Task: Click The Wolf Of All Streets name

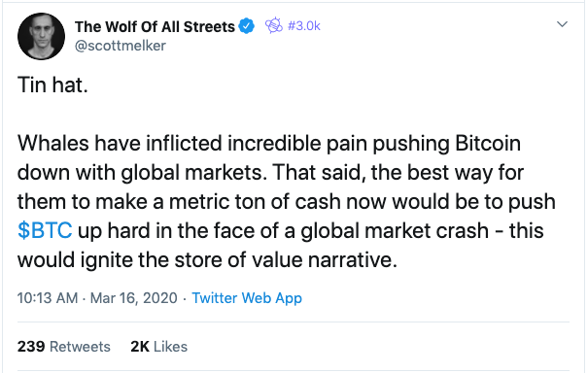Action: point(155,26)
